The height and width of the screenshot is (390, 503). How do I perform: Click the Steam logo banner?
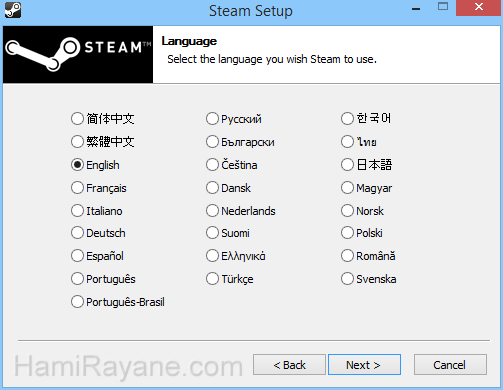pyautogui.click(x=78, y=54)
